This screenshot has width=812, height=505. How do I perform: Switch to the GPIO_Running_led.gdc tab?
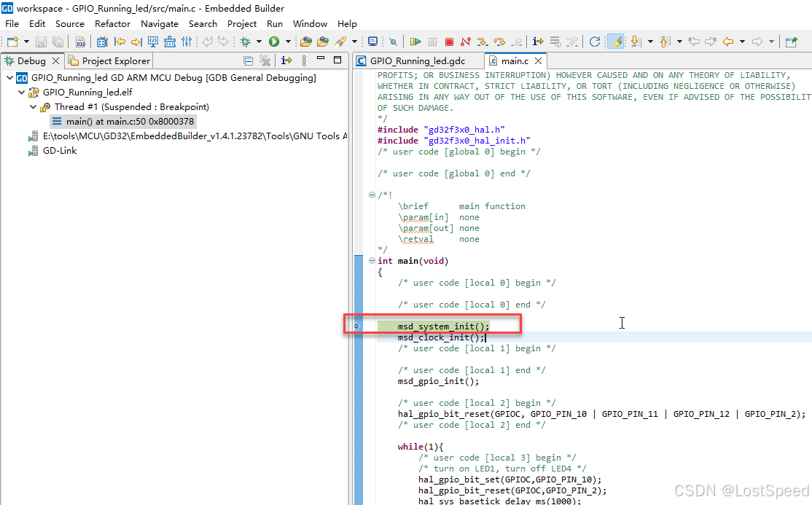415,60
